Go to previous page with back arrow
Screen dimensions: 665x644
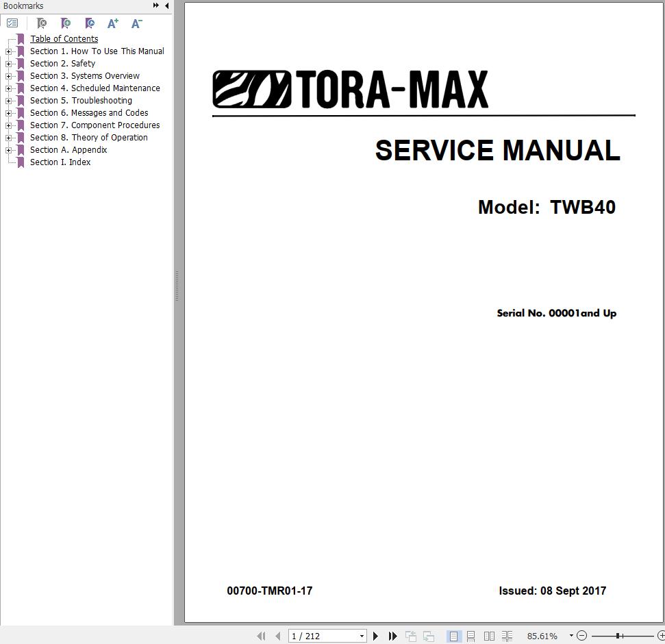click(277, 636)
